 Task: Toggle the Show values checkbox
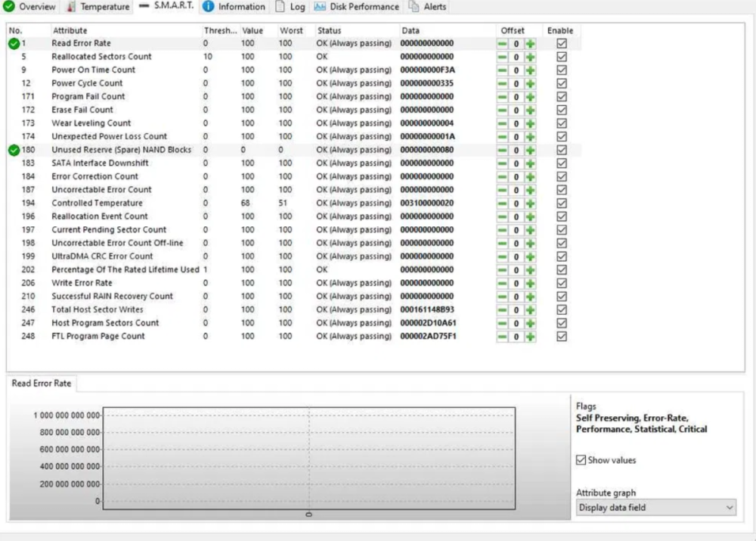581,460
